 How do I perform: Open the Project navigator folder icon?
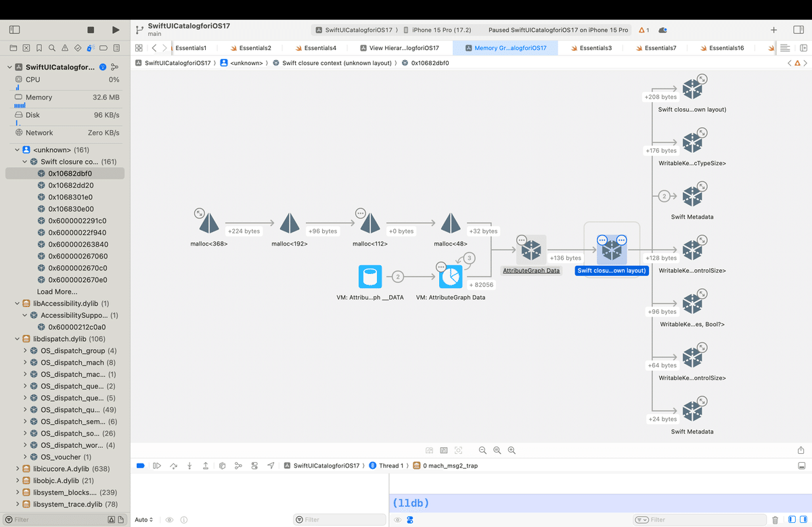coord(14,48)
